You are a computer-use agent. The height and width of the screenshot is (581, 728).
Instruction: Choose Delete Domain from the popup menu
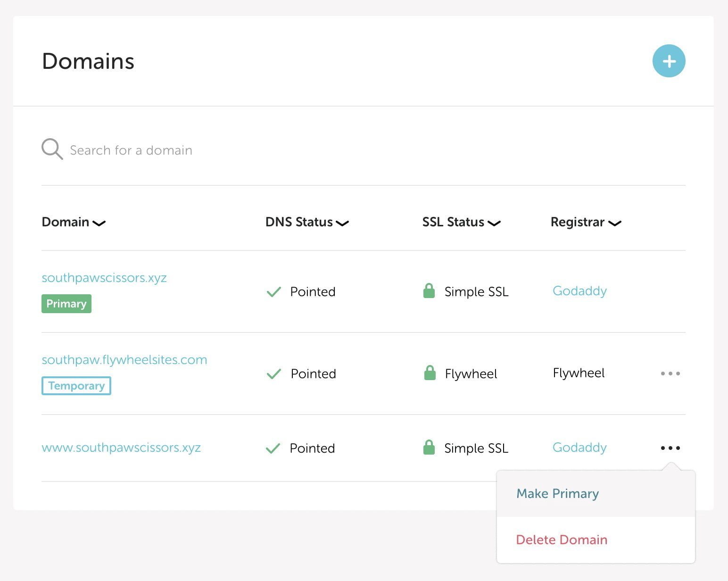tap(561, 539)
